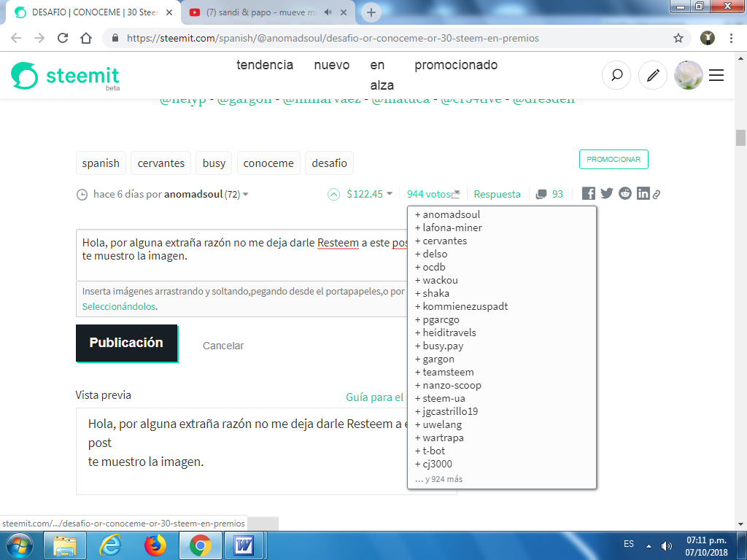
Task: Click the Steemit logo
Action: click(65, 76)
